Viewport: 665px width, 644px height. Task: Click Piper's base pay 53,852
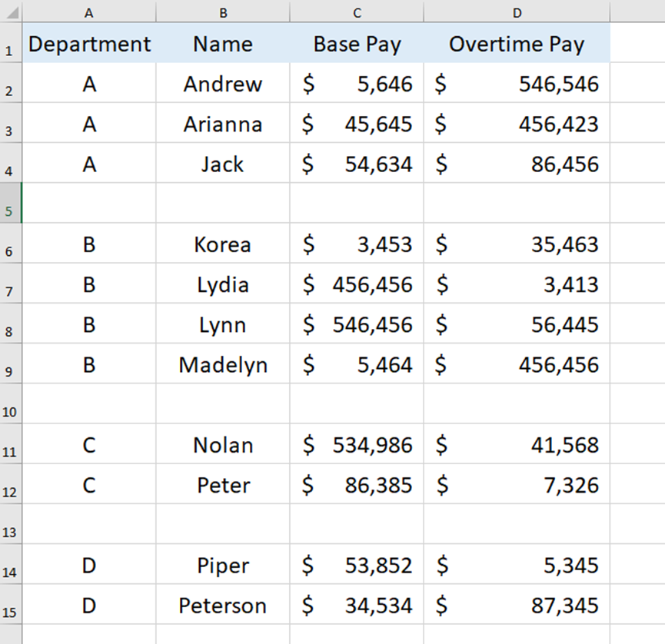click(x=357, y=564)
